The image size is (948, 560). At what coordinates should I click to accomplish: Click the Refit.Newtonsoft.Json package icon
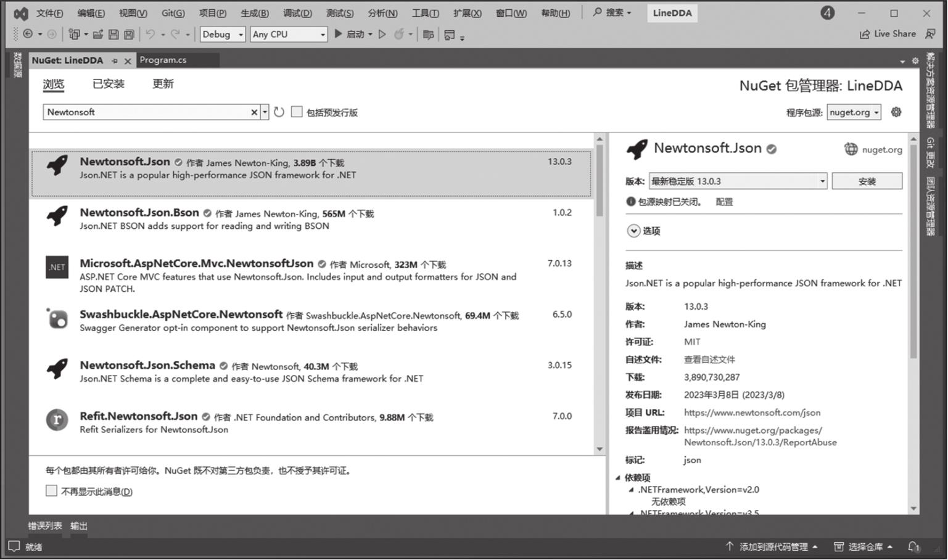click(57, 420)
